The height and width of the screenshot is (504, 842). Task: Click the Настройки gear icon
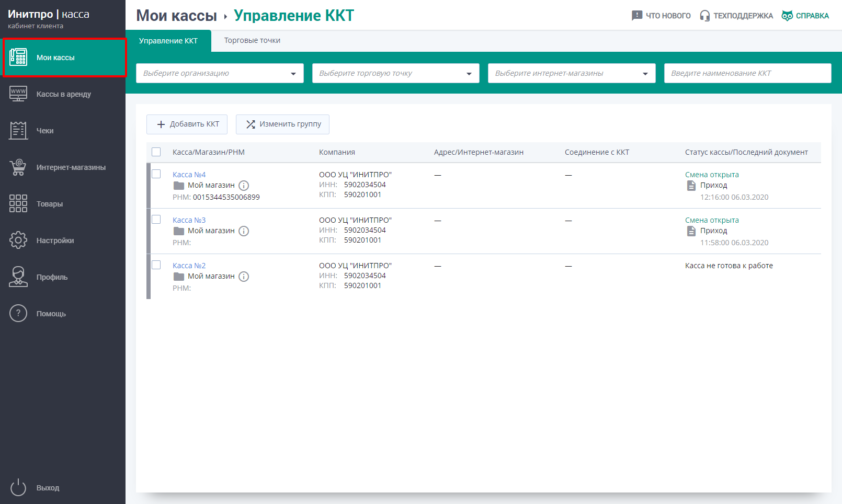point(18,240)
